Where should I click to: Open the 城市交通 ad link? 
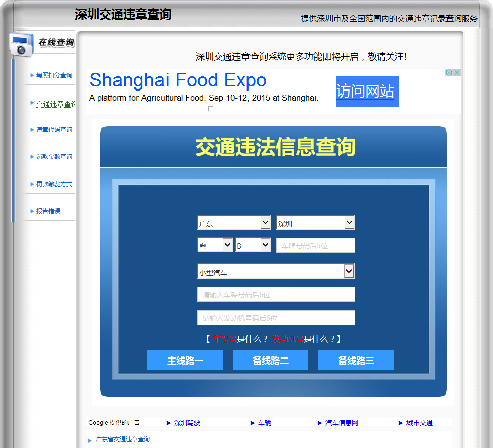pyautogui.click(x=420, y=423)
